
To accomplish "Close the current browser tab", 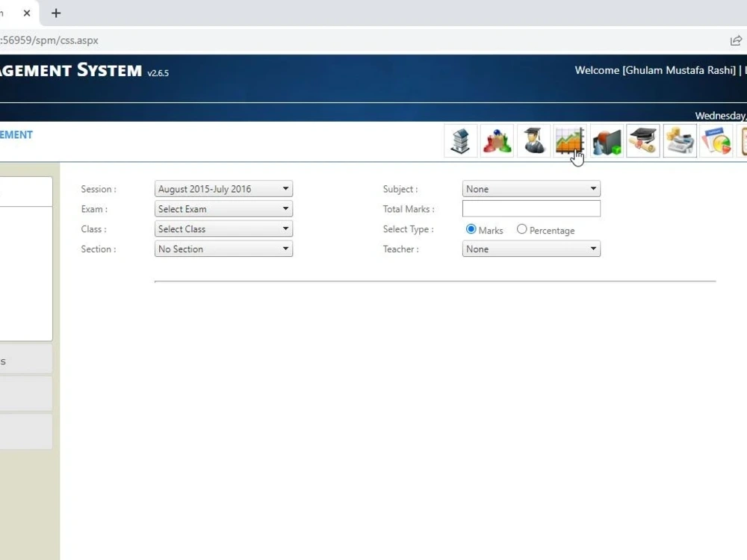I will click(27, 13).
